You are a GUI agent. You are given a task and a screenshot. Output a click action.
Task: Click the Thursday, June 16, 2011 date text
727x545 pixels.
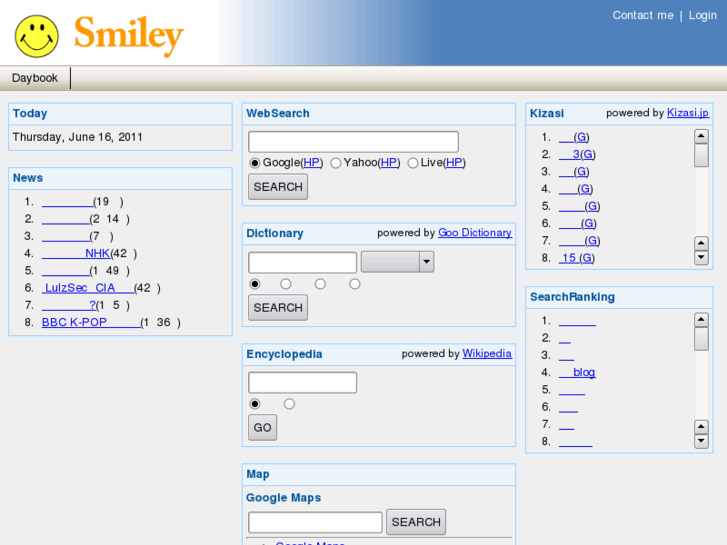[77, 137]
